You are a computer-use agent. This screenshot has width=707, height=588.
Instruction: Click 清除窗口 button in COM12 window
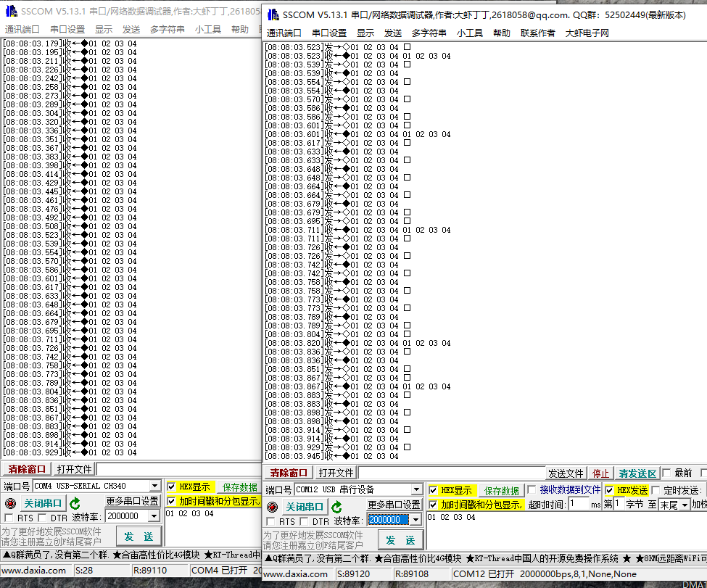click(289, 473)
